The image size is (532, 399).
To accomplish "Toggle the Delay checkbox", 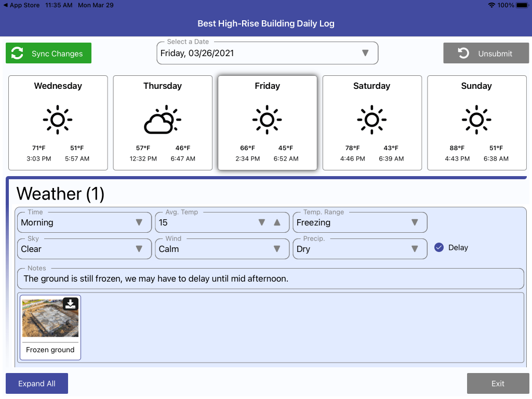I will pos(438,247).
